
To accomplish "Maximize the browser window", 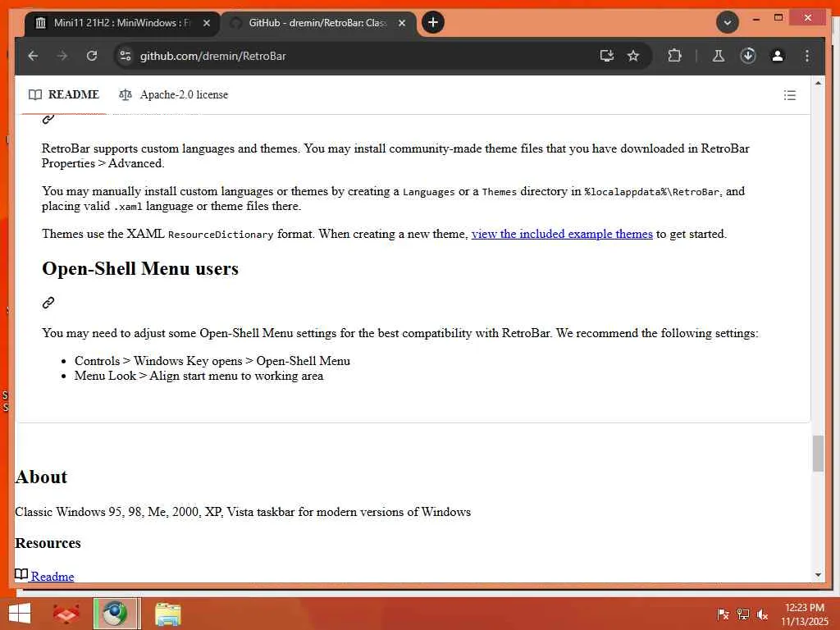I will pos(778,18).
